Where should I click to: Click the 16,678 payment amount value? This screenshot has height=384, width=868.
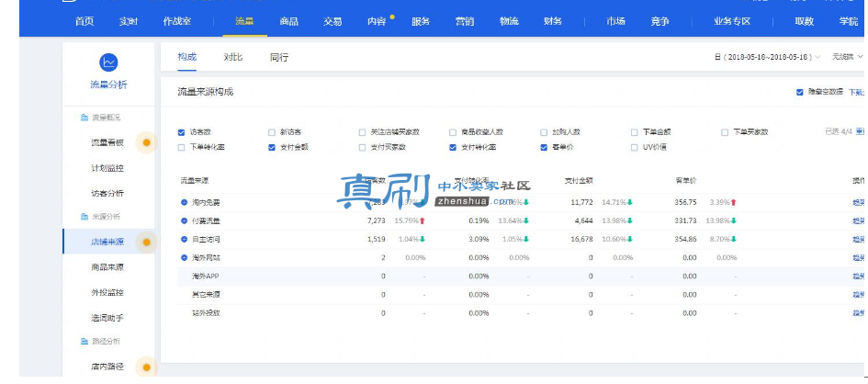[581, 239]
